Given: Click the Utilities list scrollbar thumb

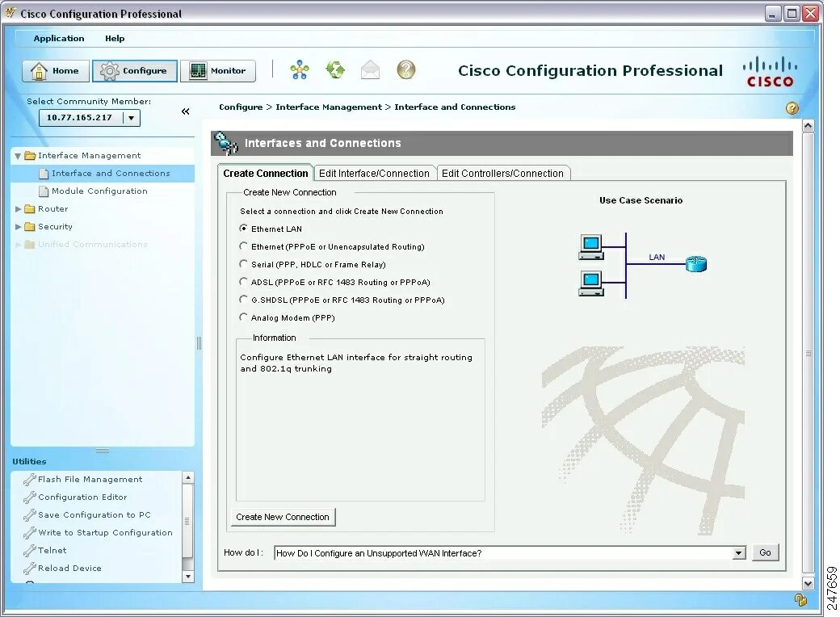Looking at the screenshot, I should click(187, 521).
